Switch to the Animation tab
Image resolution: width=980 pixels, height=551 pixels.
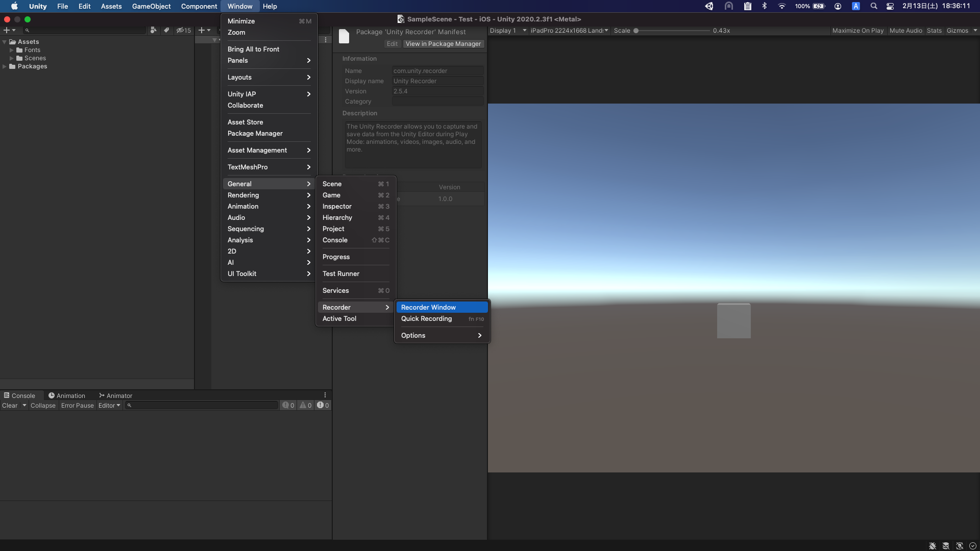[67, 395]
